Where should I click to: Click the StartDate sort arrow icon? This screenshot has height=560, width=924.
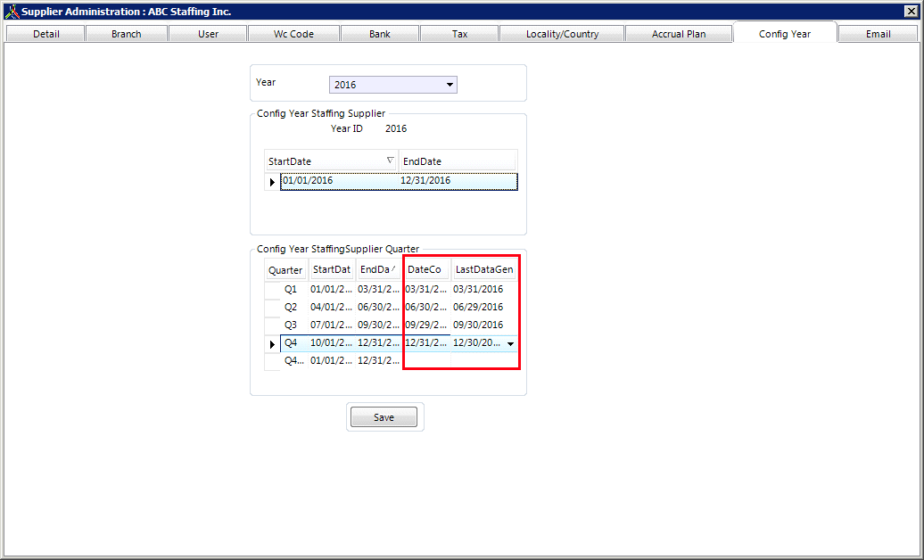click(x=390, y=161)
